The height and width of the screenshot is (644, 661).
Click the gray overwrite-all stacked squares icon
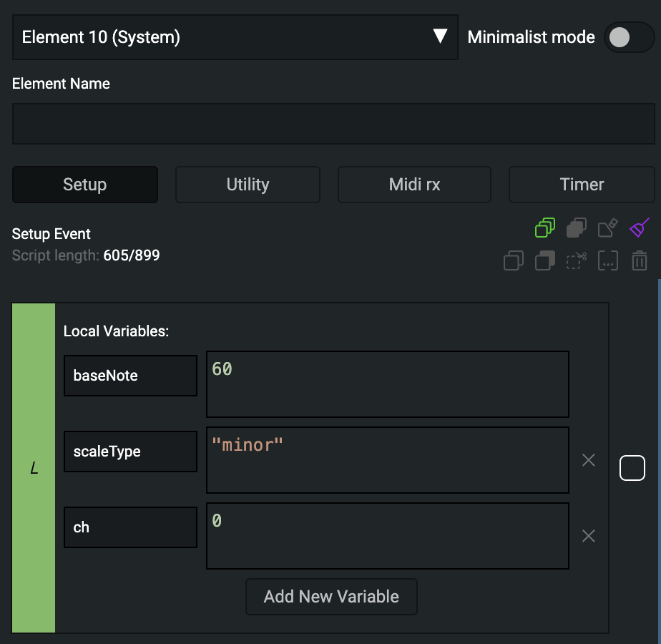[x=577, y=228]
